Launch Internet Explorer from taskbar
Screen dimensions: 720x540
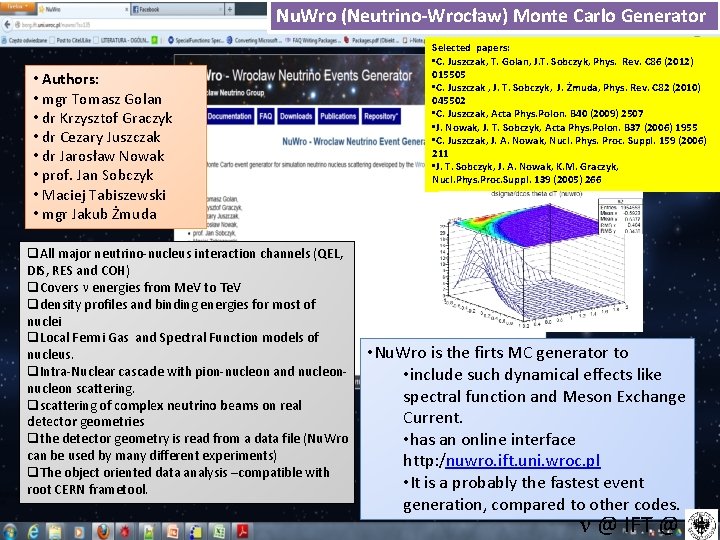(33, 531)
